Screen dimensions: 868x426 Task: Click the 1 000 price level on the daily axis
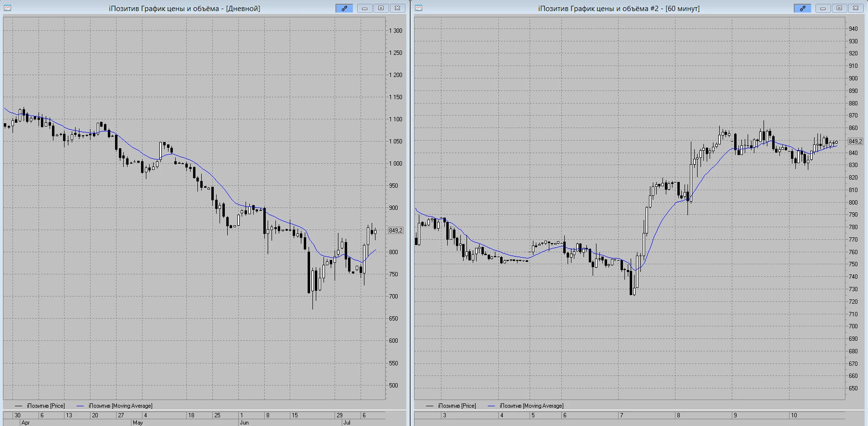[x=396, y=164]
